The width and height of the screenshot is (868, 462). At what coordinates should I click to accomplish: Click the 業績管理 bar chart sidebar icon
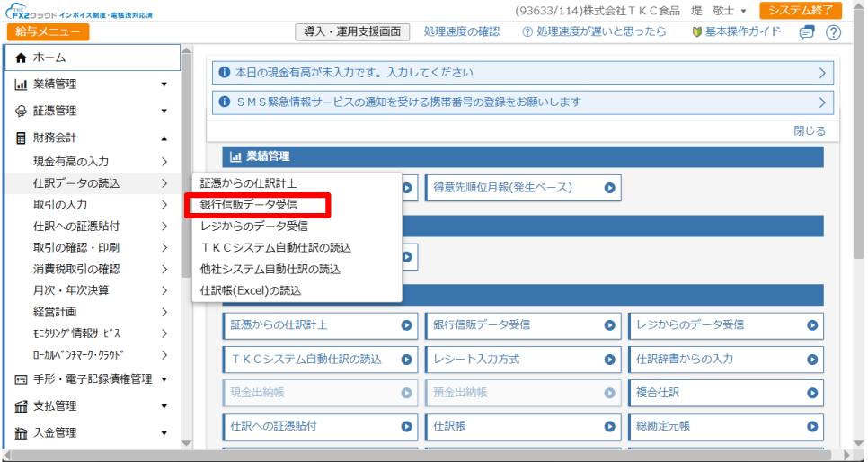click(x=21, y=84)
